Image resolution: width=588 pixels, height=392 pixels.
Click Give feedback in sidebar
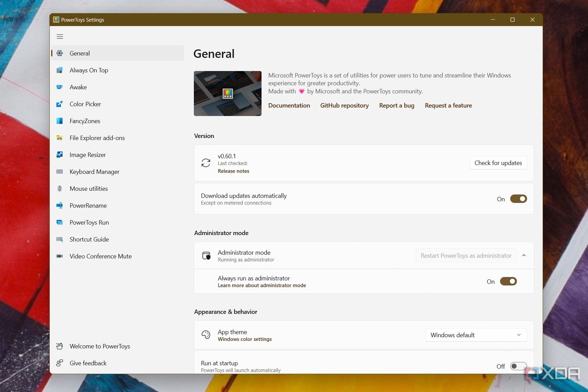click(x=117, y=363)
